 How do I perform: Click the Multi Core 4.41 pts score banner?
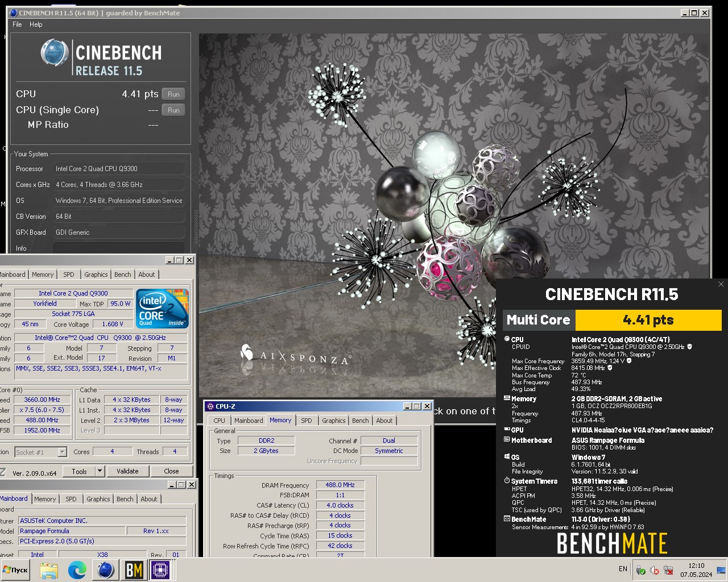click(x=612, y=320)
